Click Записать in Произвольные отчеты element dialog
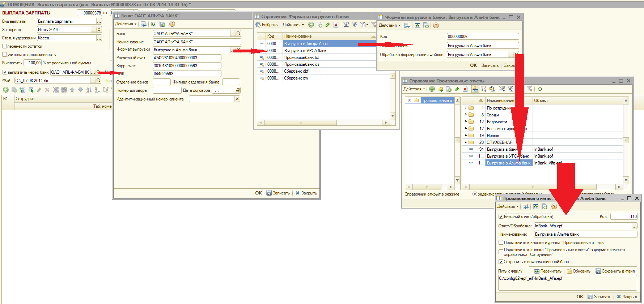644x304 pixels. [x=599, y=297]
